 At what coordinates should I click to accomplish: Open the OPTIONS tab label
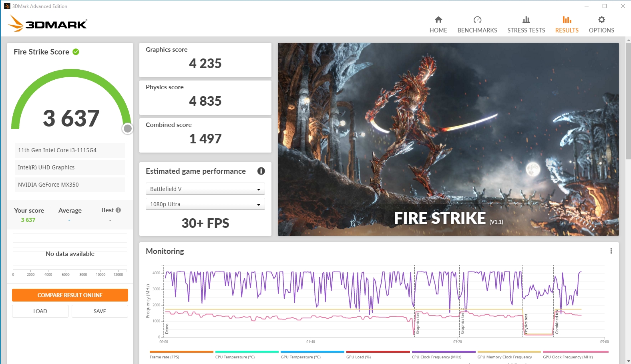(x=601, y=30)
